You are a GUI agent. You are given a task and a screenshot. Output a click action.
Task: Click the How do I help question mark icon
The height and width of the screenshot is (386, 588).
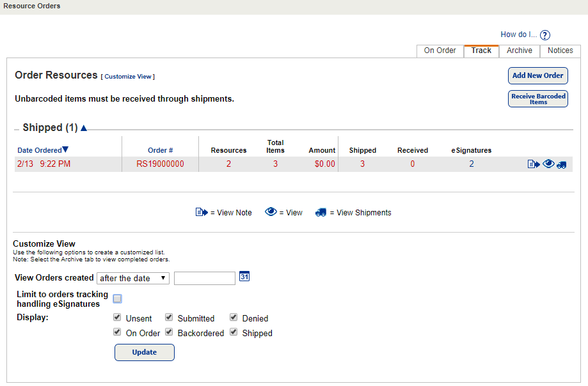[545, 35]
